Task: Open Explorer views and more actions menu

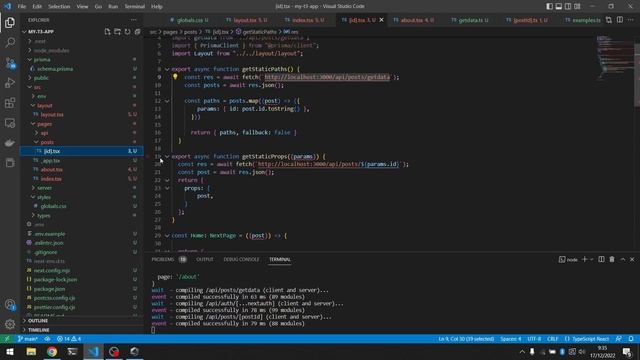Action: 134,20
